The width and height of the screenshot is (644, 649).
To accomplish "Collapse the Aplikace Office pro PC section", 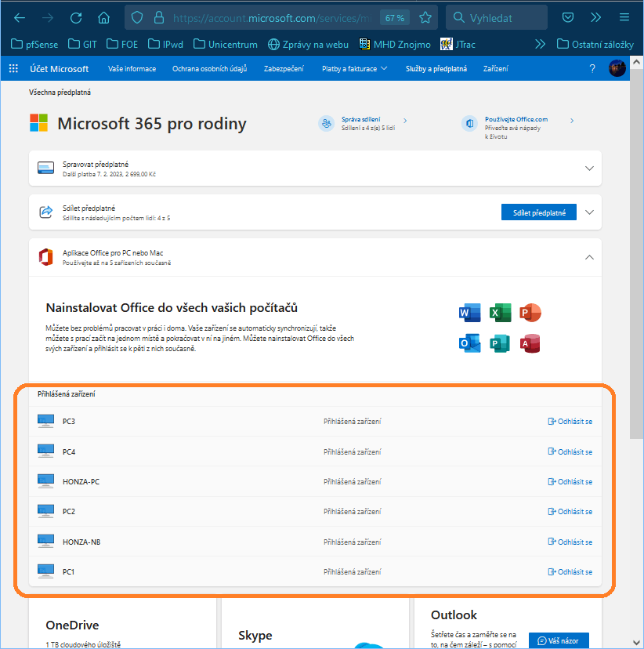I will tap(589, 257).
